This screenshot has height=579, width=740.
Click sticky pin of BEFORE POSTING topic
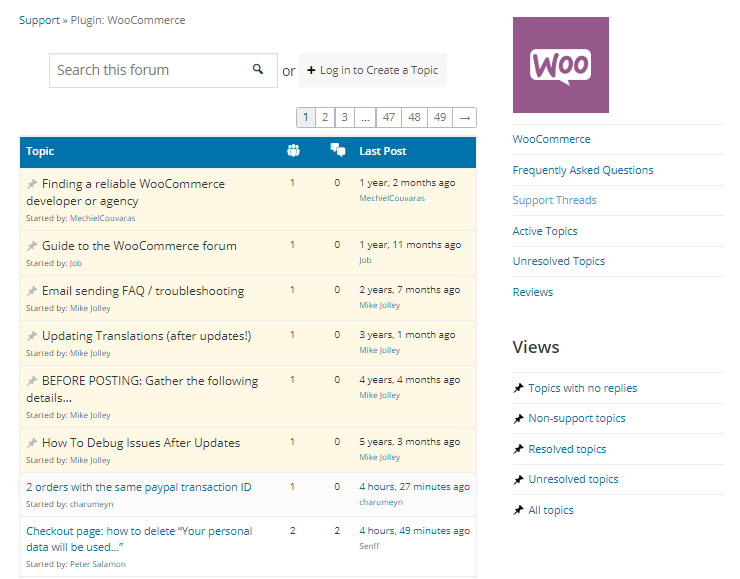click(32, 381)
